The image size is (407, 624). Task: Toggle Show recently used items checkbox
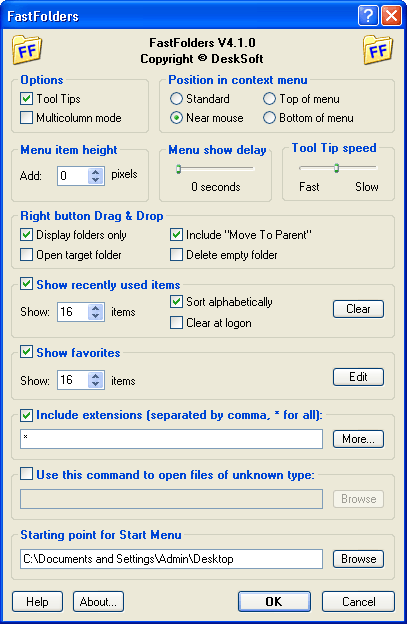point(26,285)
